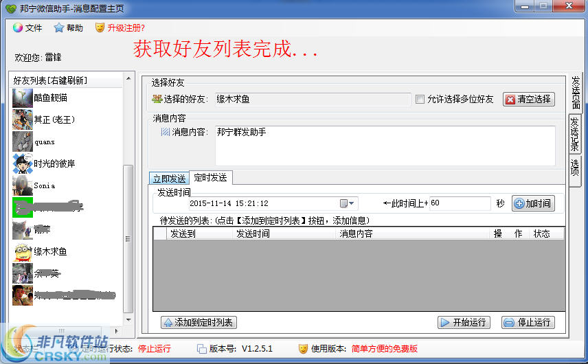Click the plus icon on 加时间
Viewport: 588px width, 364px height.
pyautogui.click(x=519, y=203)
